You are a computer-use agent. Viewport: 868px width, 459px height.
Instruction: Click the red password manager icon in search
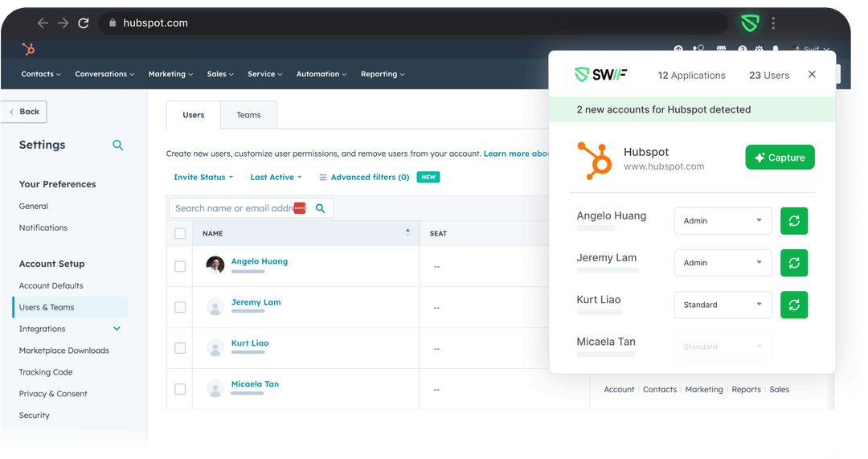[300, 208]
